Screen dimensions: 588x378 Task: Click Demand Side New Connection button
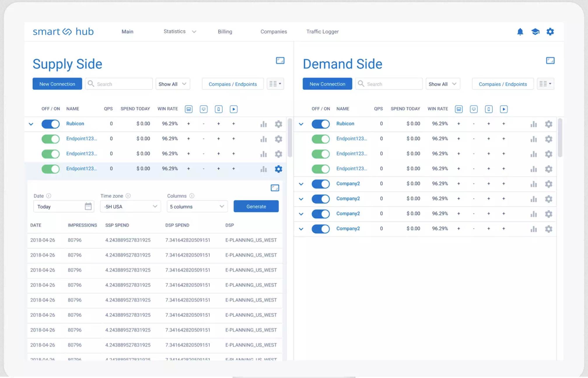(x=327, y=84)
